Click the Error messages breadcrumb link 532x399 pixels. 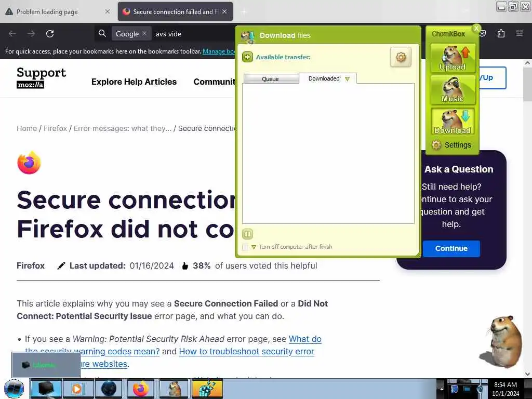point(123,128)
